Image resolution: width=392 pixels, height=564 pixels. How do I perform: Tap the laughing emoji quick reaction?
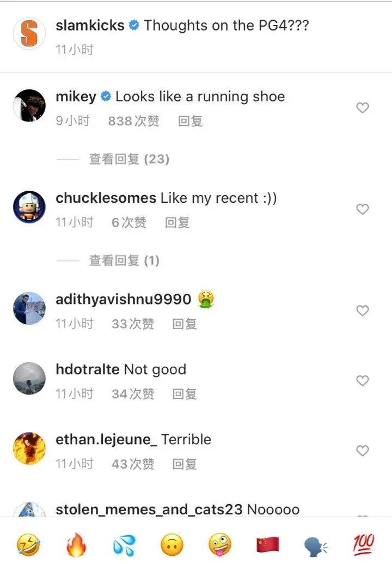tap(28, 544)
